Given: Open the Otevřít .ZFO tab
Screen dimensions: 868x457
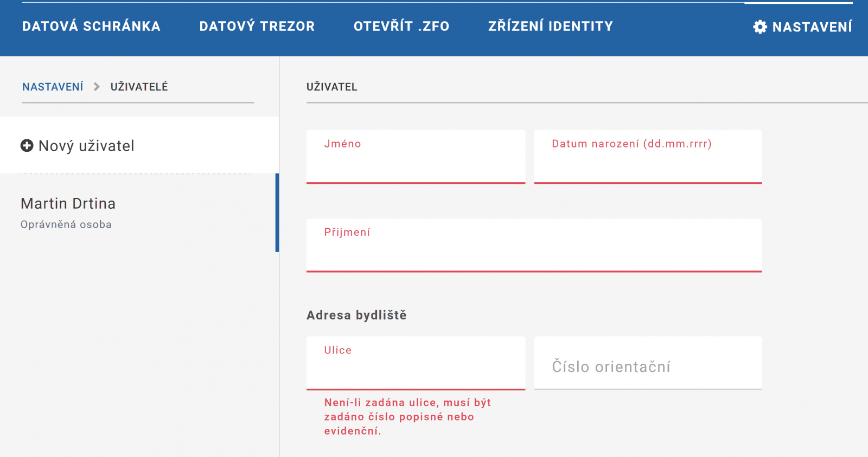Looking at the screenshot, I should [x=401, y=27].
